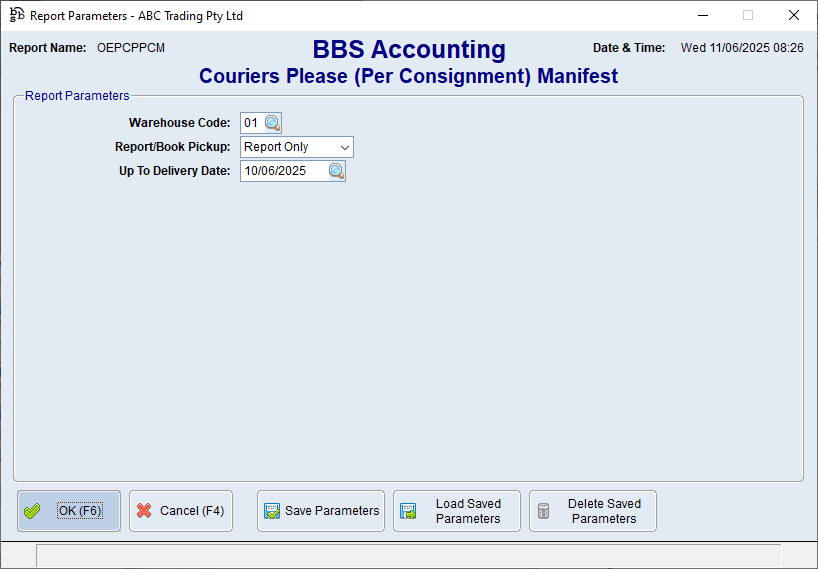Open the Up To Delivery Date lookup magnifier
Viewport: 818px width, 569px height.
(x=336, y=171)
